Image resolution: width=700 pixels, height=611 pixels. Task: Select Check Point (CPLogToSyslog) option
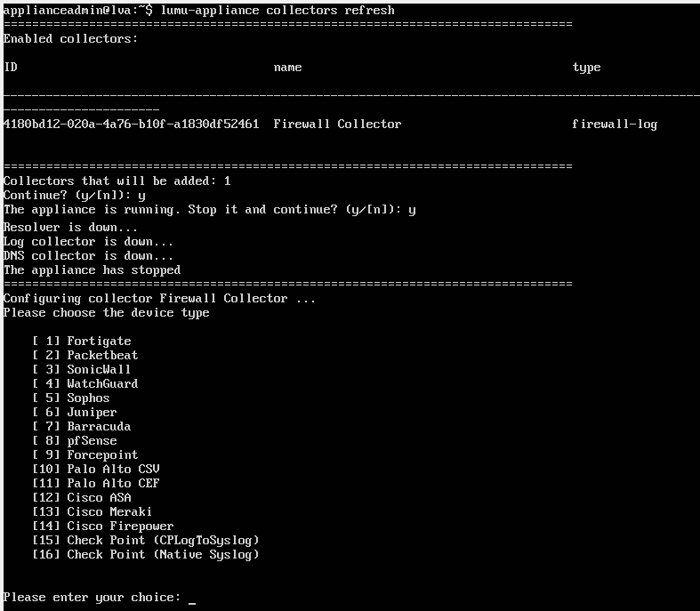(x=163, y=540)
